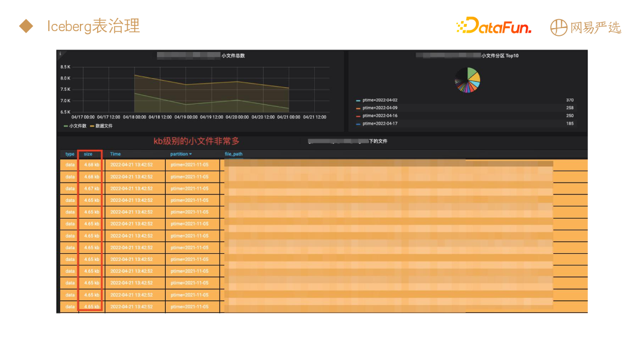Screen dimensions: 644x363
Task: Toggle ptime=2022-04-16 pie legend entry
Action: (380, 115)
